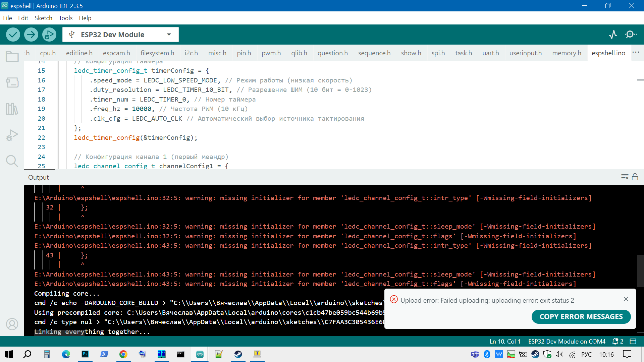Click the .freq_hz = 10000 code line
This screenshot has width=644, height=362.
click(x=169, y=109)
